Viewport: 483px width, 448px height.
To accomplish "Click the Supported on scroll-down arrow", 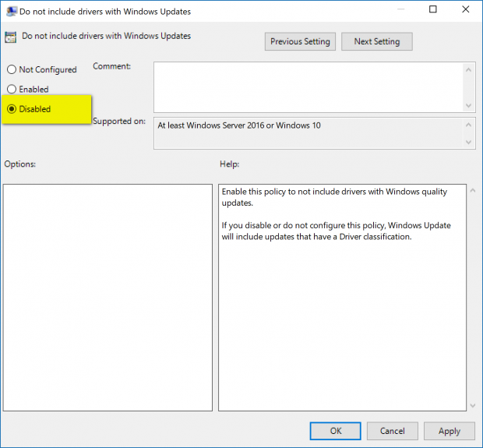I will point(468,142).
